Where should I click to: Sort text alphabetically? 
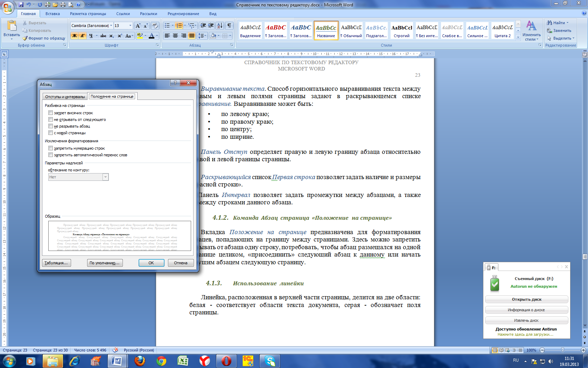(x=220, y=26)
